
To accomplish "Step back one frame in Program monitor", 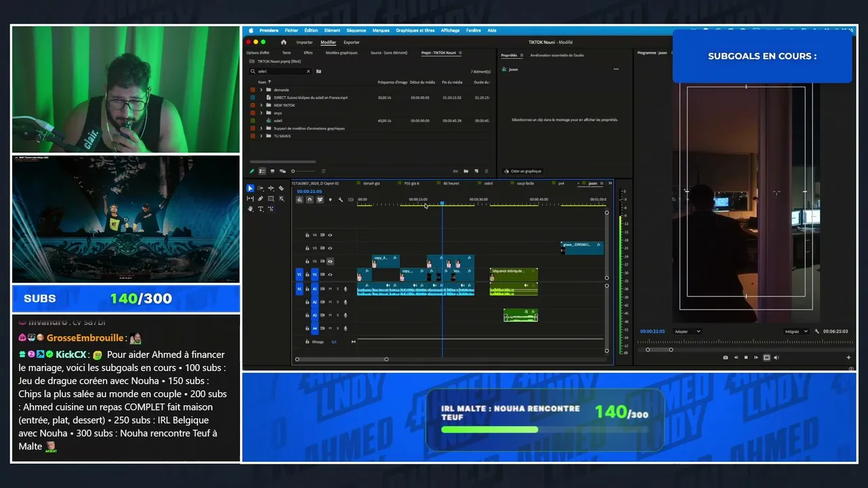I will (x=736, y=357).
